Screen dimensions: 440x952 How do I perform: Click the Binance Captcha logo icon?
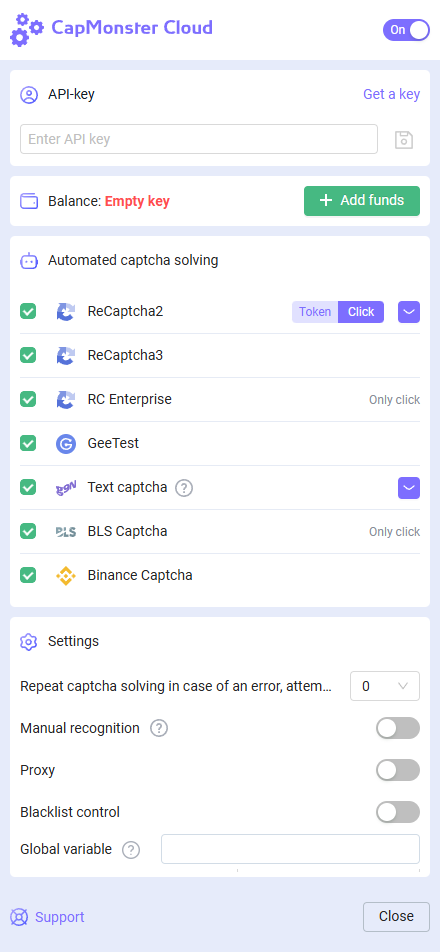pyautogui.click(x=66, y=576)
